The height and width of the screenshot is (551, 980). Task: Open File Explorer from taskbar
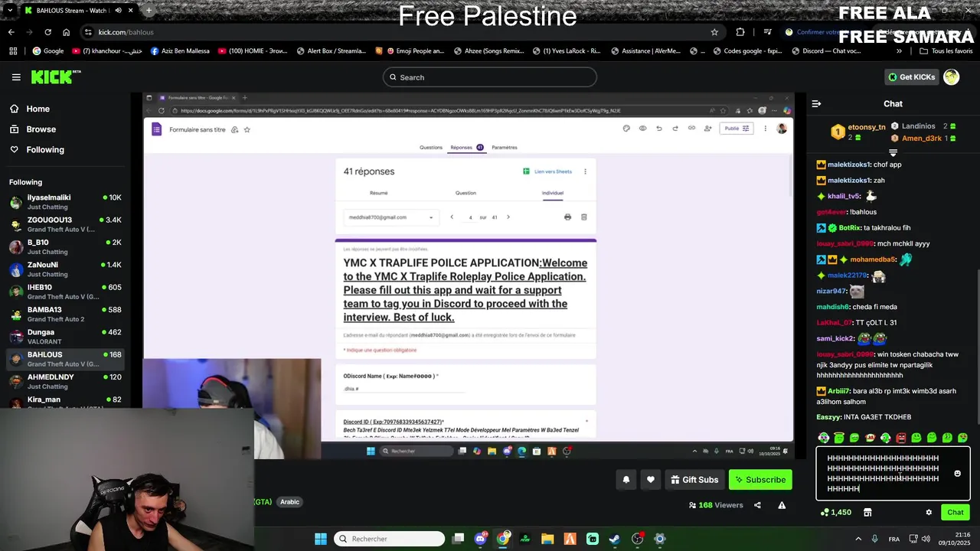point(547,539)
